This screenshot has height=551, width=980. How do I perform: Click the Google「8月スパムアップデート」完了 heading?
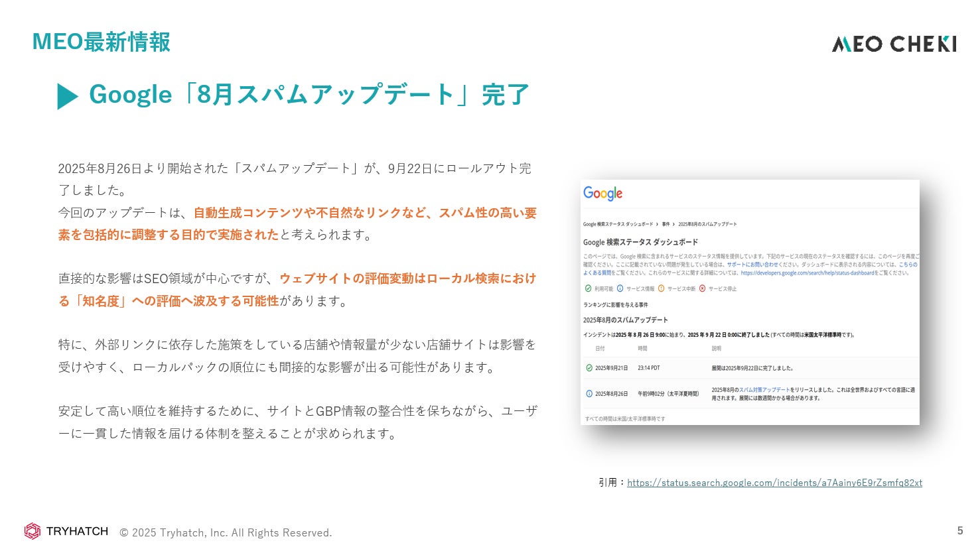pos(309,95)
